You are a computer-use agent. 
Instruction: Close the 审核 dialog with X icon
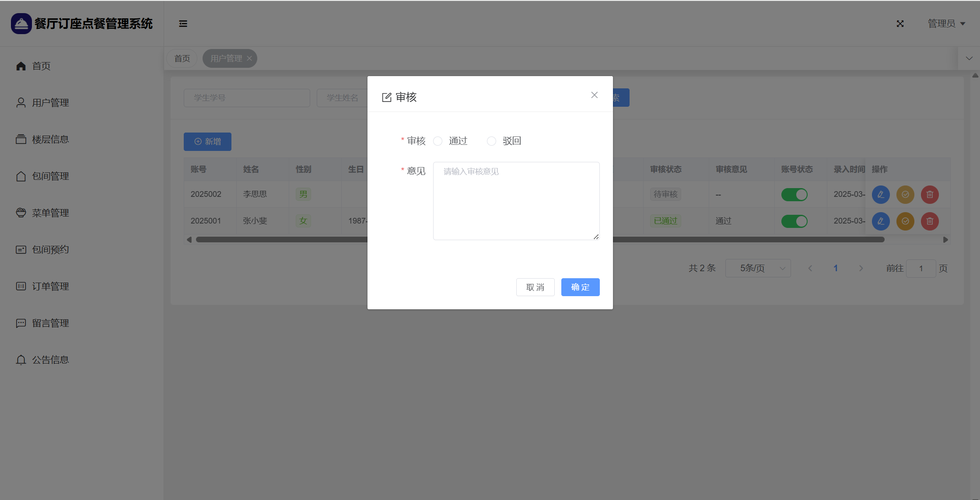(x=594, y=95)
